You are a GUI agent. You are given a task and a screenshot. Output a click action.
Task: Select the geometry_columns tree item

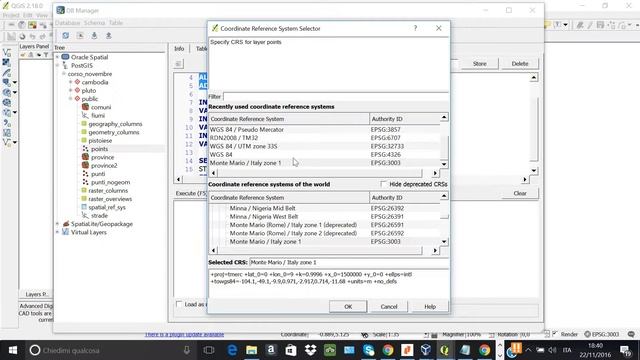113,132
